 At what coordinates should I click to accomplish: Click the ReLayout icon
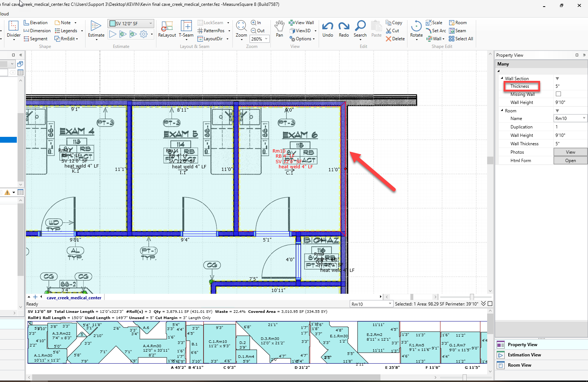(167, 29)
